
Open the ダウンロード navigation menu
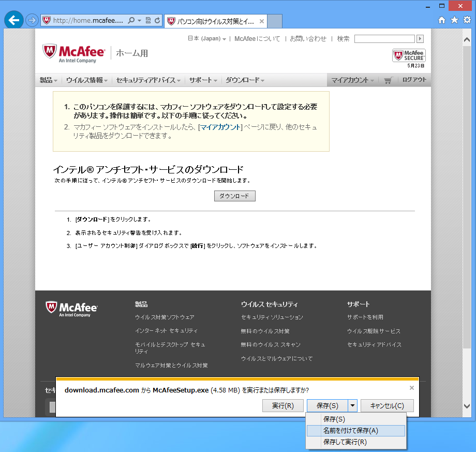(245, 80)
